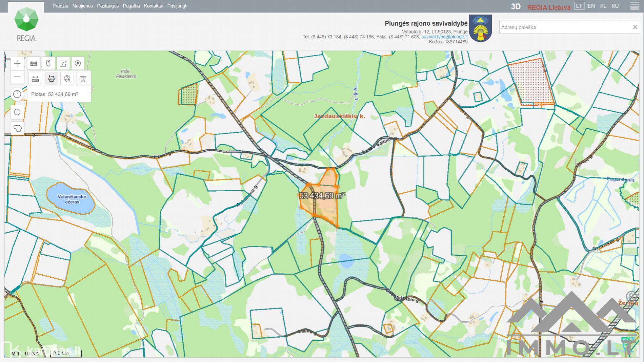Reset map rotation with compass button
This screenshot has height=362, width=644.
point(17,94)
